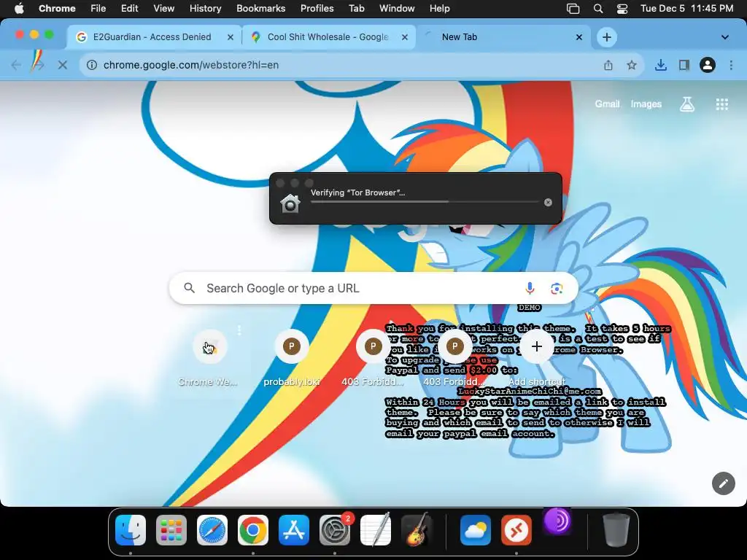Open Chrome downloads icon

pyautogui.click(x=660, y=65)
